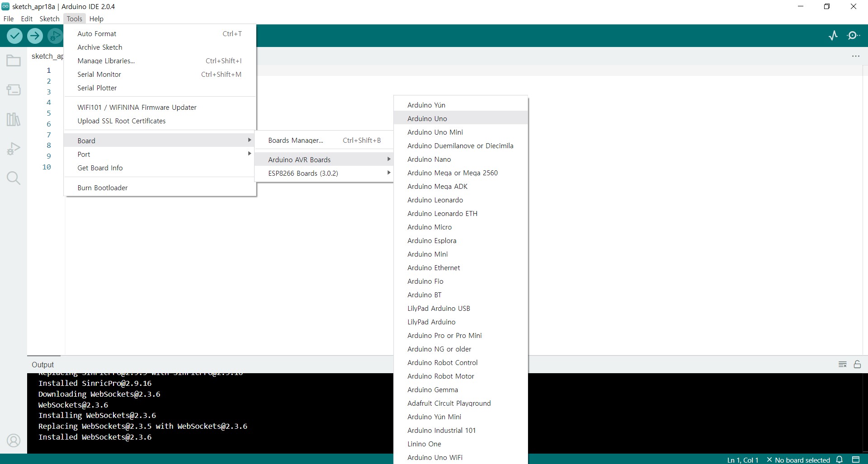
Task: Expand ESP8266 Boards (3.0.2) submenu arrow
Action: coord(388,173)
